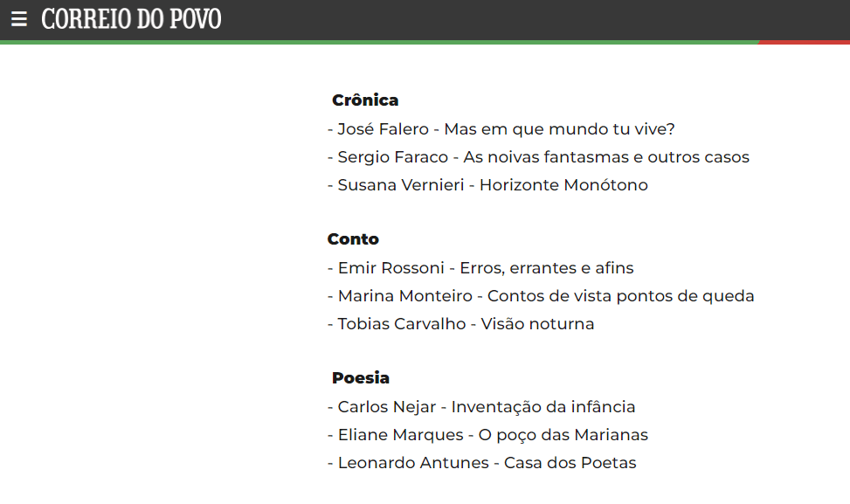Click the author name Carlos Nejar
The image size is (850, 504).
(387, 407)
